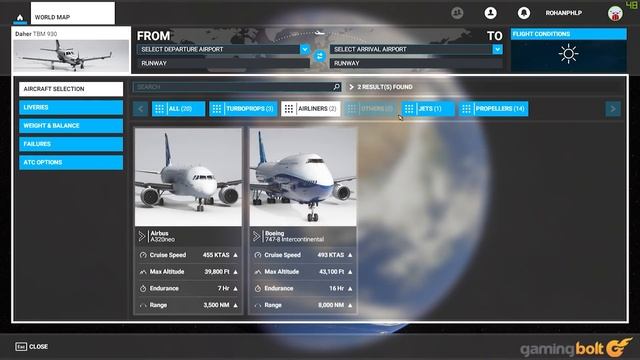Open the ATC Options menu item

point(71,162)
